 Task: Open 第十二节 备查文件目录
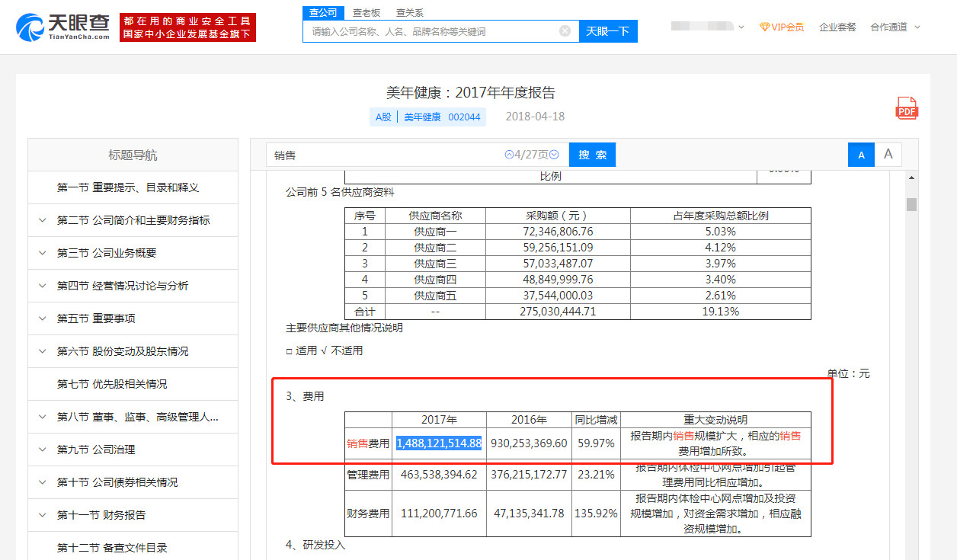point(133,548)
